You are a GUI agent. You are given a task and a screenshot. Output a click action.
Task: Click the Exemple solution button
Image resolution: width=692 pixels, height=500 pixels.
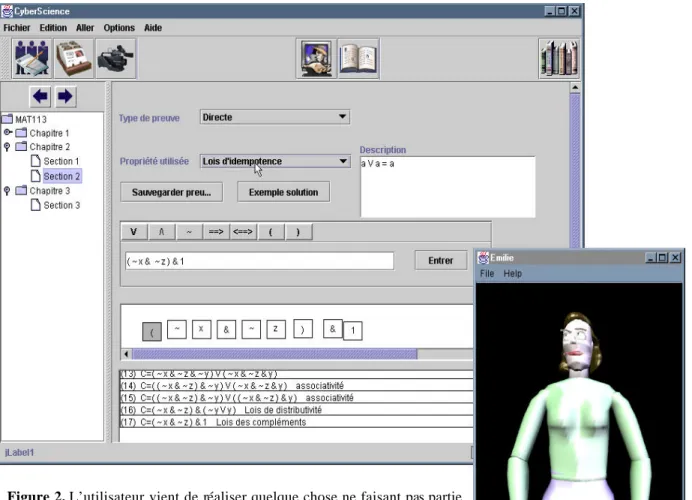point(283,192)
